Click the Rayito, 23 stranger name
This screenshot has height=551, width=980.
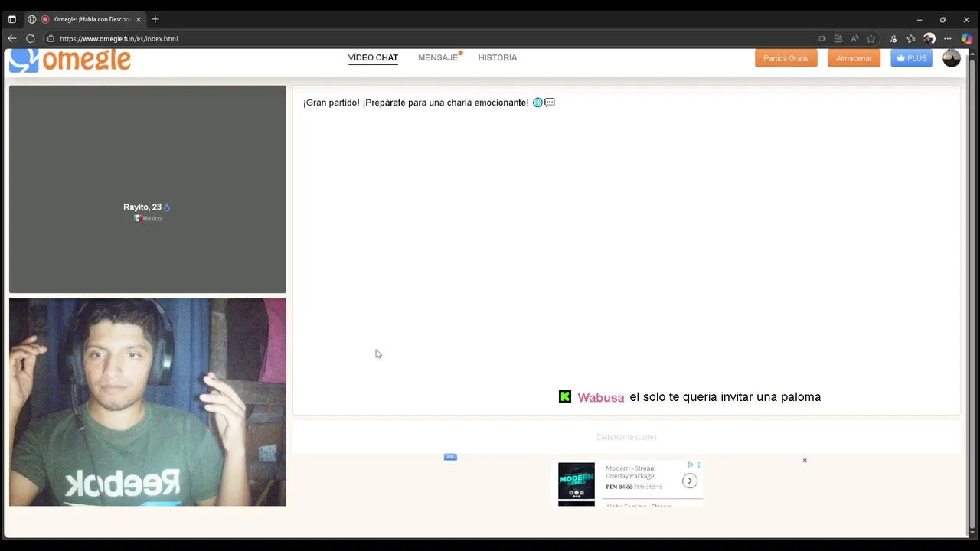(142, 207)
